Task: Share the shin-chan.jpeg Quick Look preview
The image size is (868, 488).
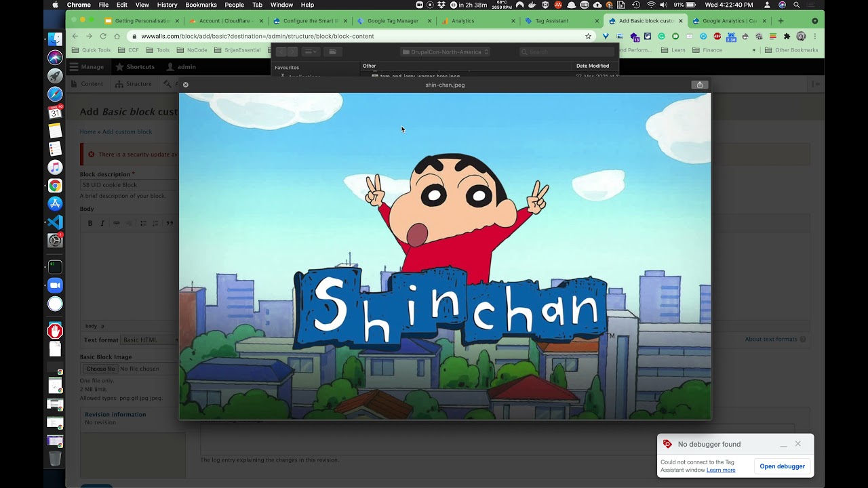Action: (x=700, y=85)
